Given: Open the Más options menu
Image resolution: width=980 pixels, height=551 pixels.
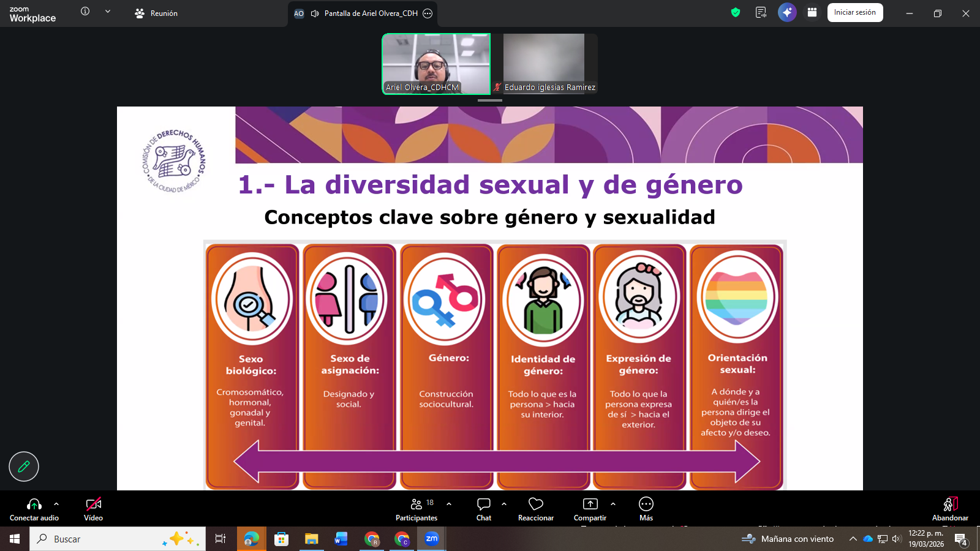Looking at the screenshot, I should pos(646,508).
